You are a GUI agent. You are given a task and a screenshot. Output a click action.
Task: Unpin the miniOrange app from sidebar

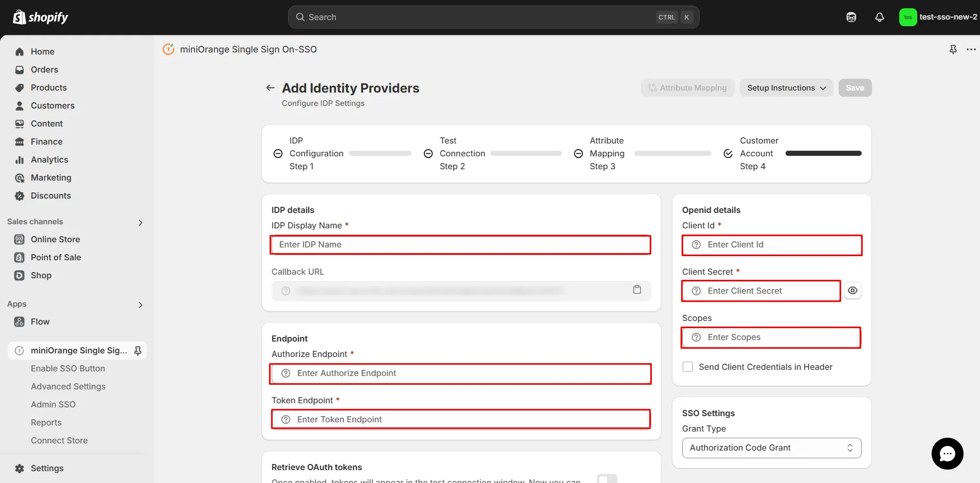click(x=138, y=350)
